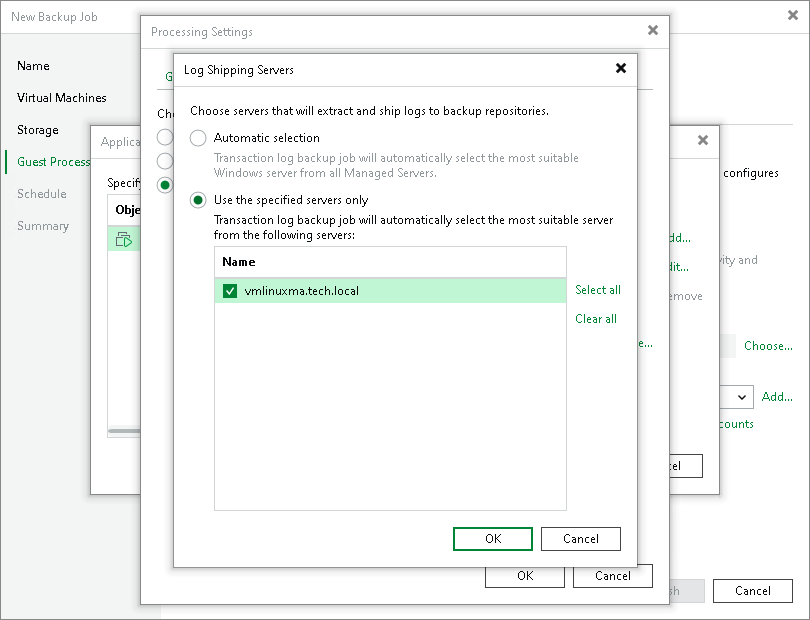810x620 pixels.
Task: Click Select all link
Action: [598, 290]
